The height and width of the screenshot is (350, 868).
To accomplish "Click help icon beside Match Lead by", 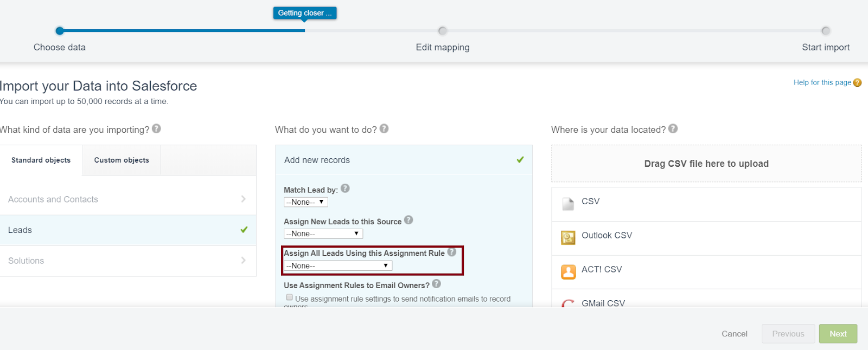I will pos(345,189).
